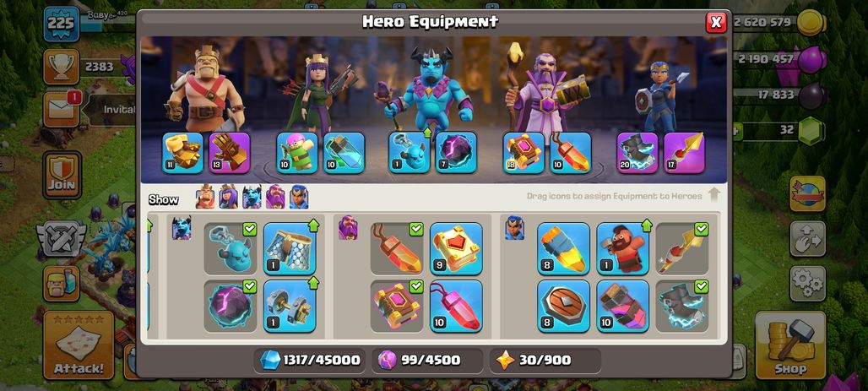Image resolution: width=868 pixels, height=391 pixels.
Task: Toggle the Royal Champion show filter
Action: (299, 197)
